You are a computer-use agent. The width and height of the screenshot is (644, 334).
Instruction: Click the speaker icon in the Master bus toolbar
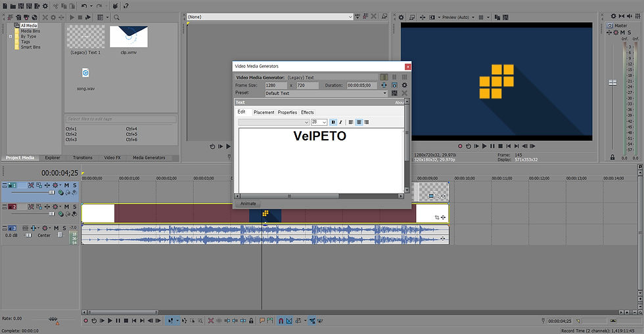coord(630,16)
